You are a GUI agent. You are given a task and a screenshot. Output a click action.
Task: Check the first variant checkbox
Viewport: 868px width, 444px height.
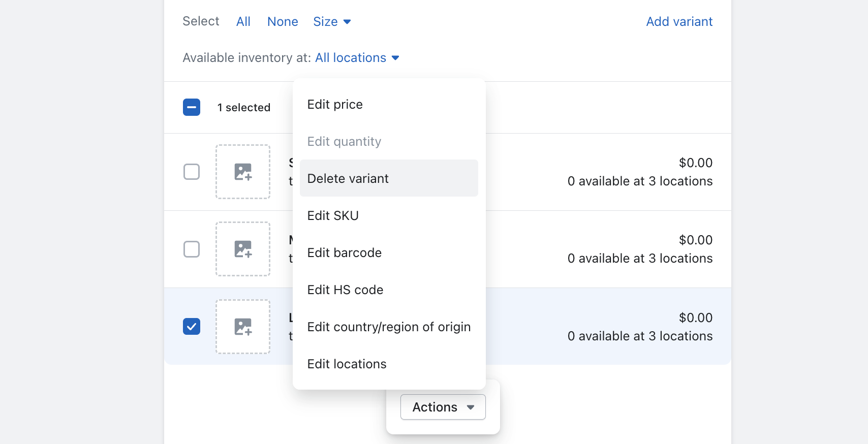point(192,172)
